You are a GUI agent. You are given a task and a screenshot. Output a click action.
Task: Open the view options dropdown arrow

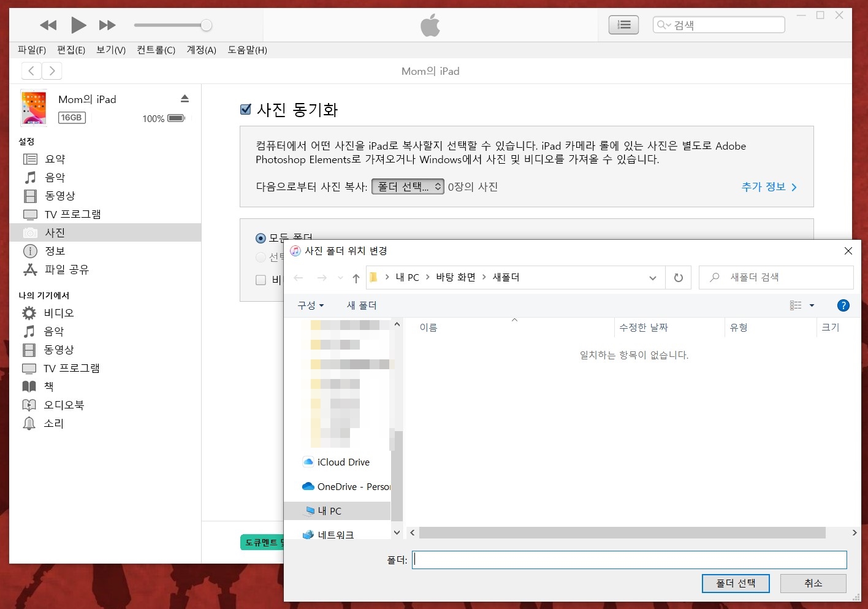[812, 305]
